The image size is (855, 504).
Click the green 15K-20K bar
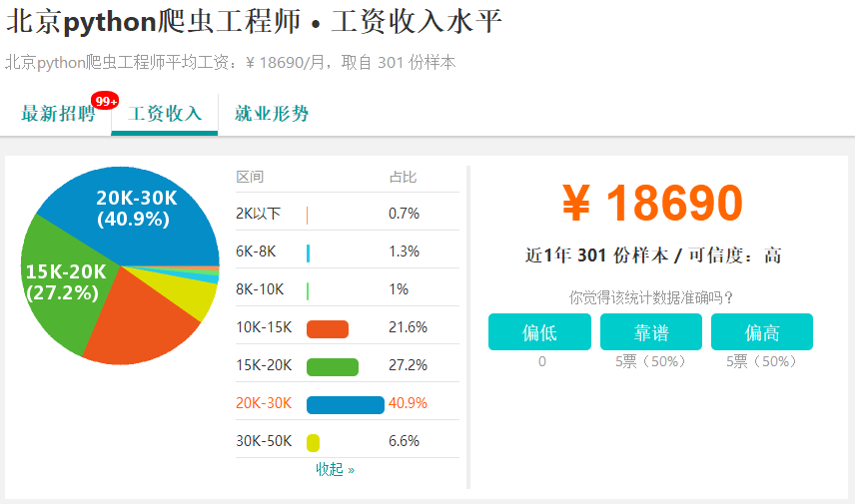(333, 366)
